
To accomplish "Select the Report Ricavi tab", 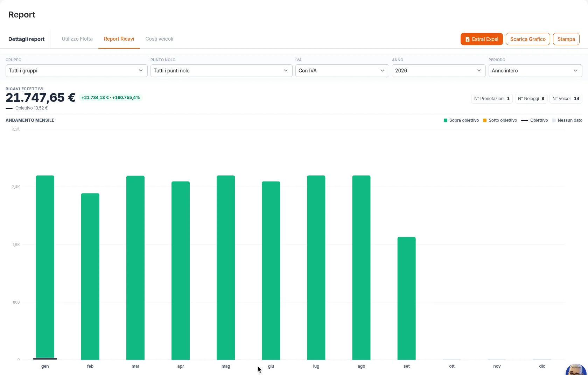I will click(x=119, y=39).
